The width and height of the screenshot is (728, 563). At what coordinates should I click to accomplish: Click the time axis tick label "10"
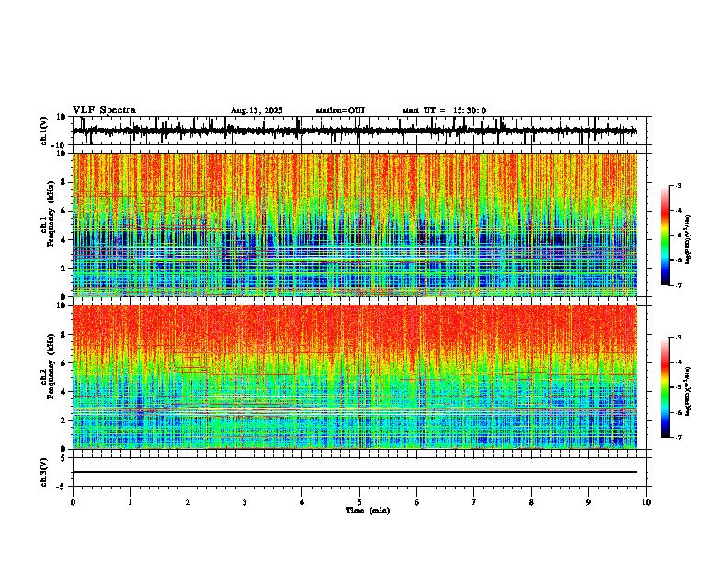point(646,502)
